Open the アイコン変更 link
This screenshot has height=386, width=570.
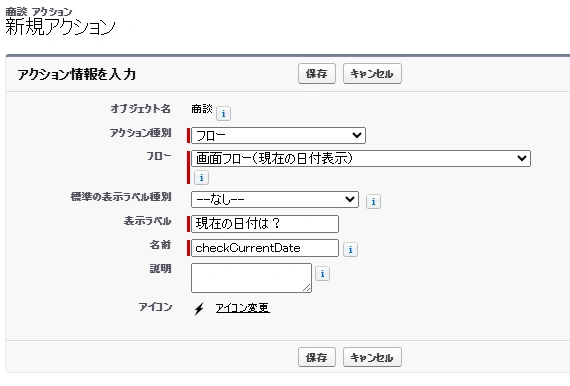[x=242, y=308]
